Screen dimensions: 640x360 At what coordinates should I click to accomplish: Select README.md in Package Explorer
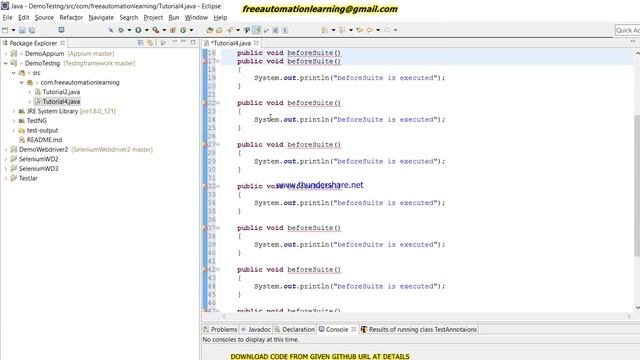click(x=44, y=140)
